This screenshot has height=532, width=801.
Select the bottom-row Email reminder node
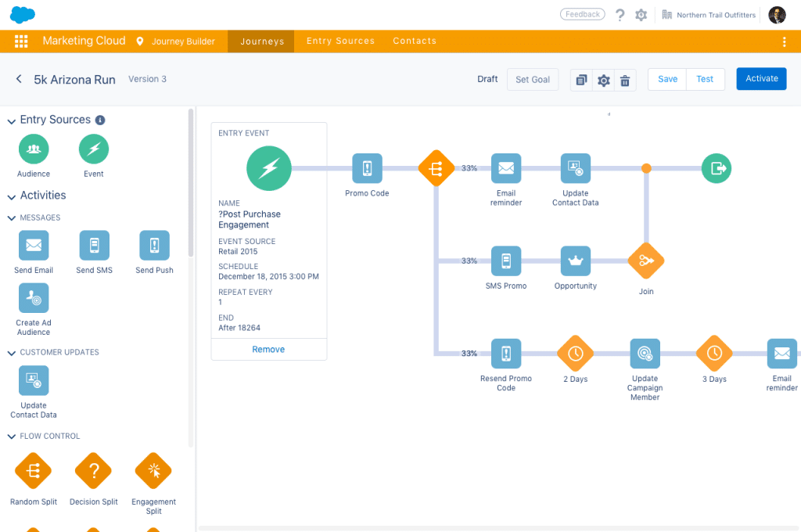pos(781,353)
